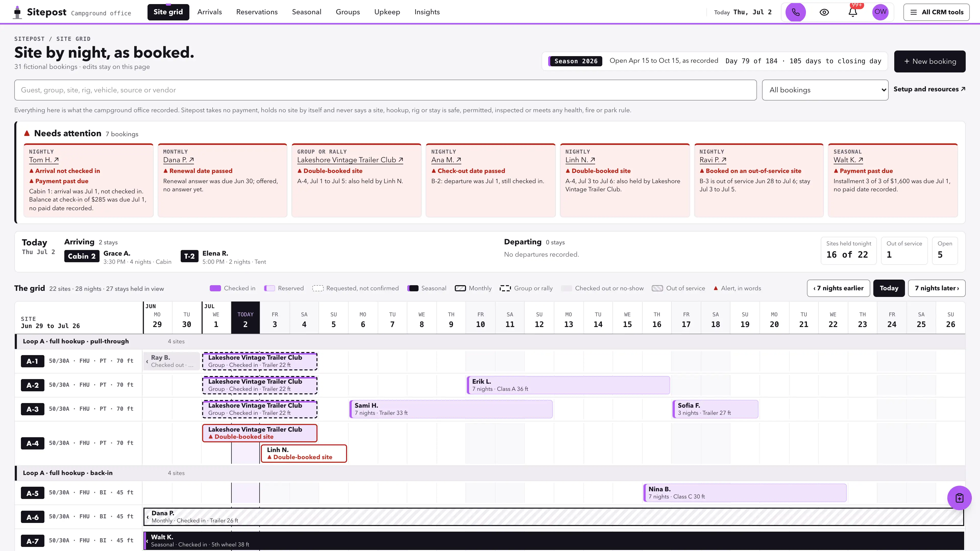Open the OW user avatar
Image resolution: width=980 pixels, height=551 pixels.
pos(880,12)
